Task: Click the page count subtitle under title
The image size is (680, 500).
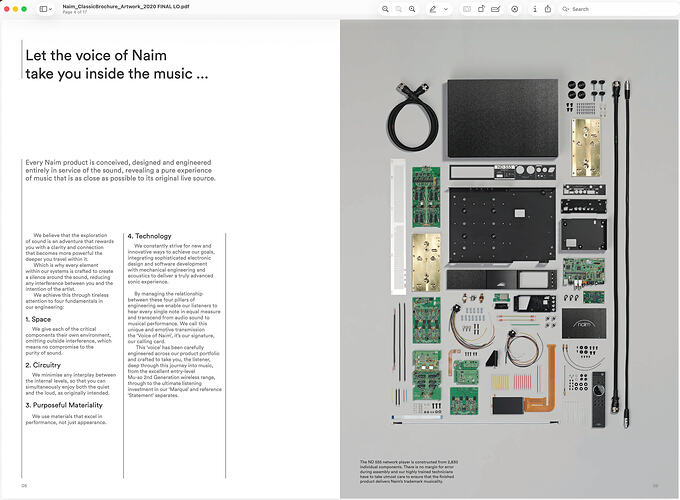Action: pos(75,12)
